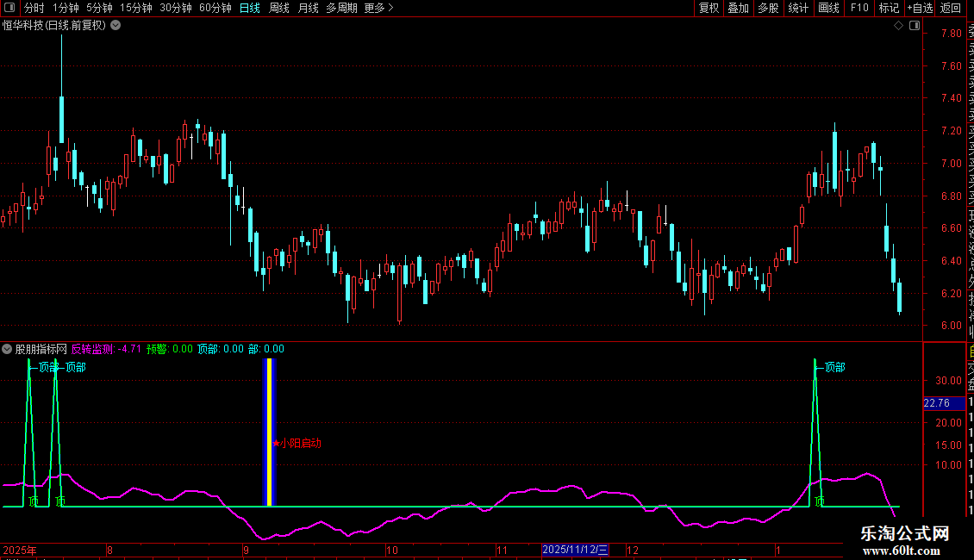974x560 pixels.
Task: Click the 2025年 label on the time axis
Action: pyautogui.click(x=20, y=550)
